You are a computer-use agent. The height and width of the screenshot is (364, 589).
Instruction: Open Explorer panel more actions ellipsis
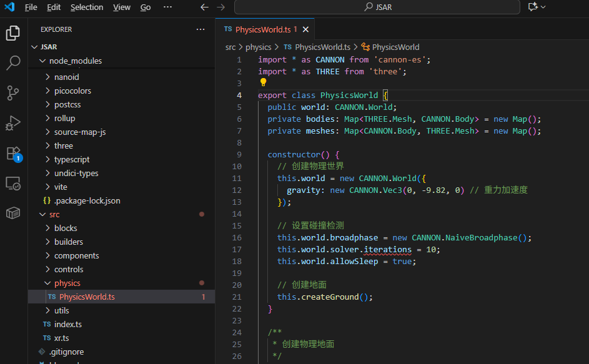click(200, 29)
